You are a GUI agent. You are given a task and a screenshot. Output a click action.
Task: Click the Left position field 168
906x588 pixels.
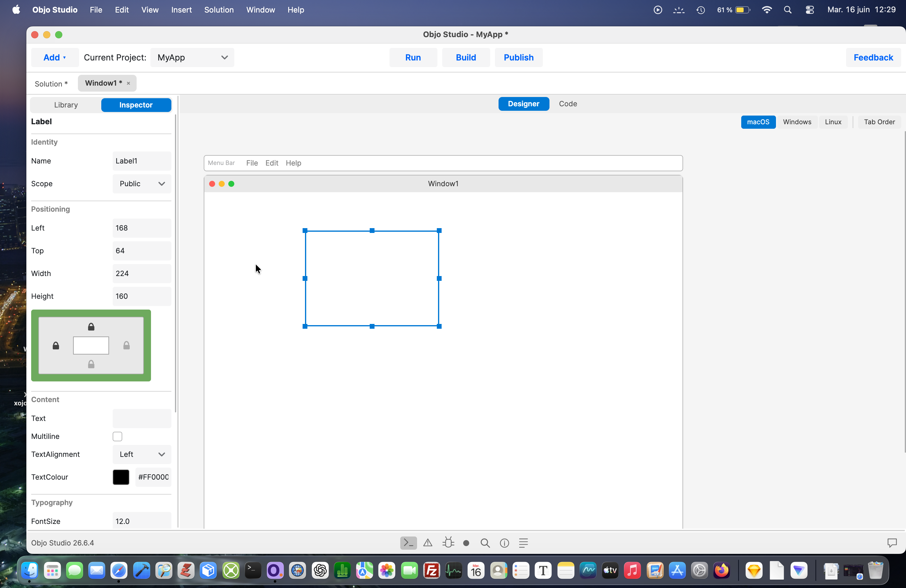[142, 228]
